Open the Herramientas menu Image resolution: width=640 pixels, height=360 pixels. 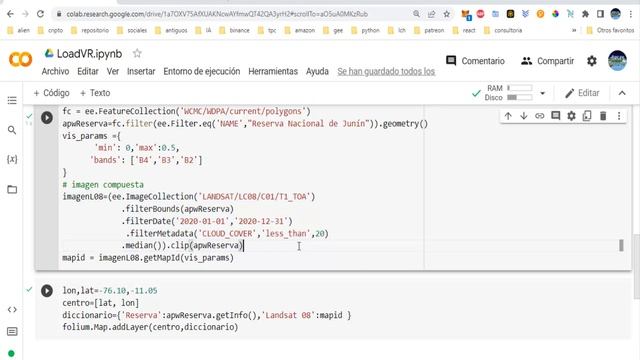click(273, 71)
